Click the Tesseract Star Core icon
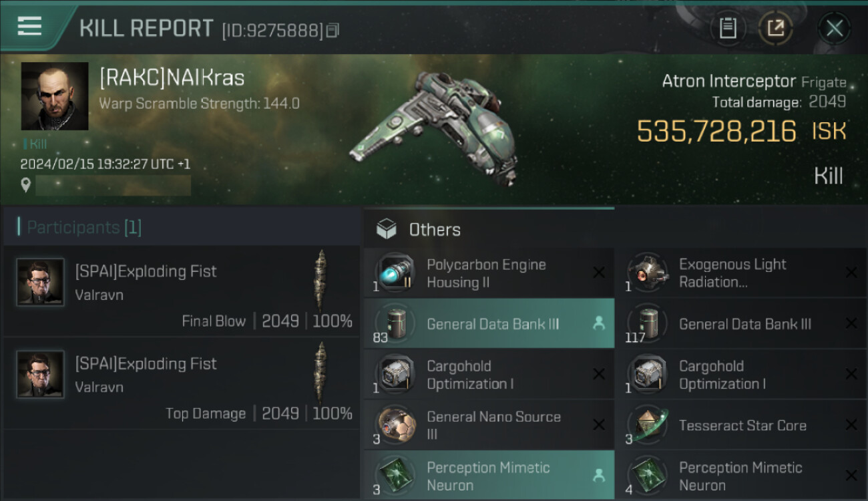 point(647,426)
